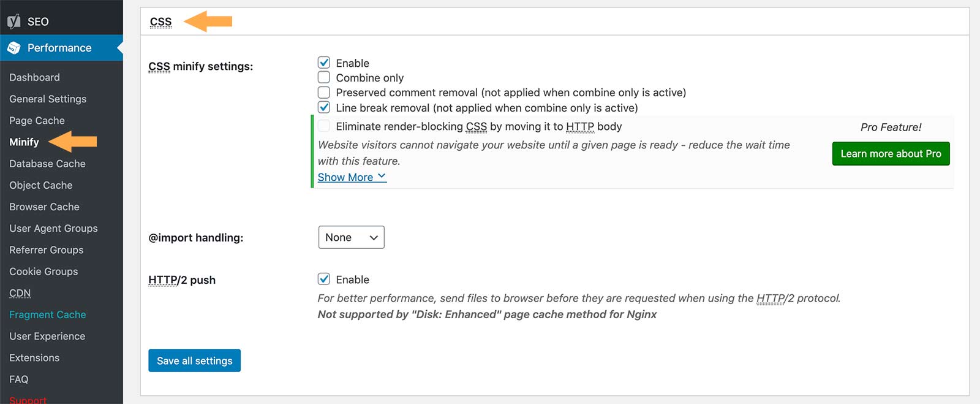The width and height of the screenshot is (980, 404).
Task: Open the @import handling dropdown
Action: (x=351, y=237)
